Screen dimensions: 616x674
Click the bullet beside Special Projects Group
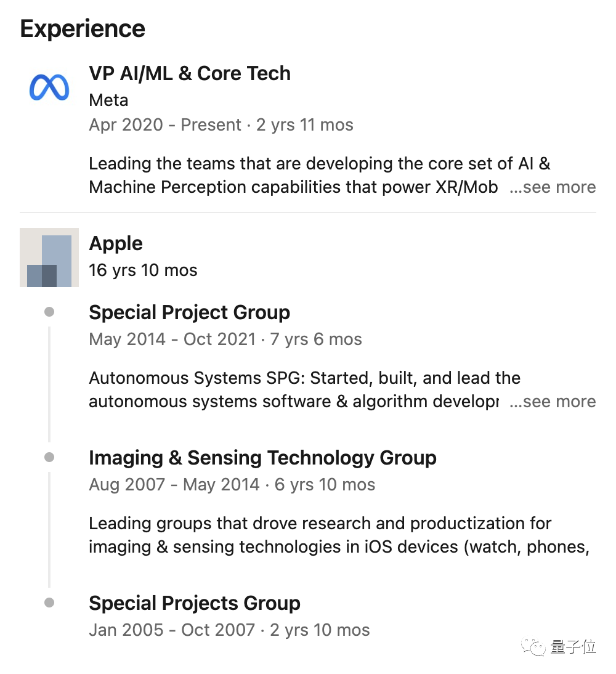49,603
